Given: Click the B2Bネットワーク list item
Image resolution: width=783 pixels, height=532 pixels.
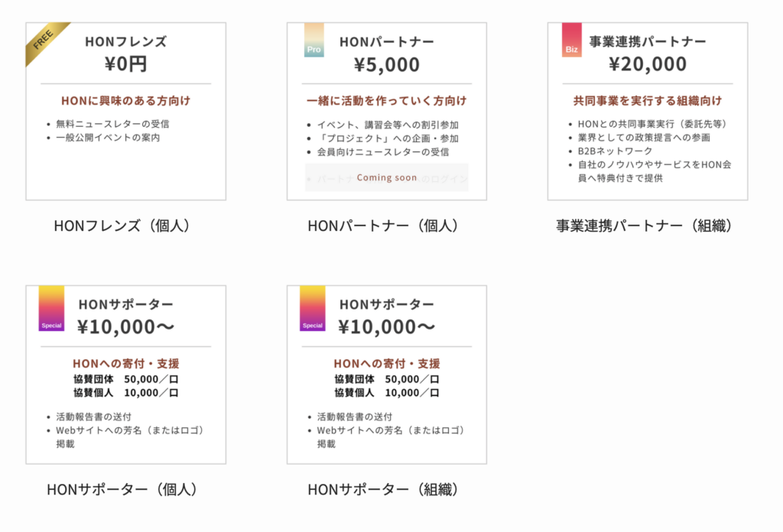Looking at the screenshot, I should pyautogui.click(x=615, y=151).
